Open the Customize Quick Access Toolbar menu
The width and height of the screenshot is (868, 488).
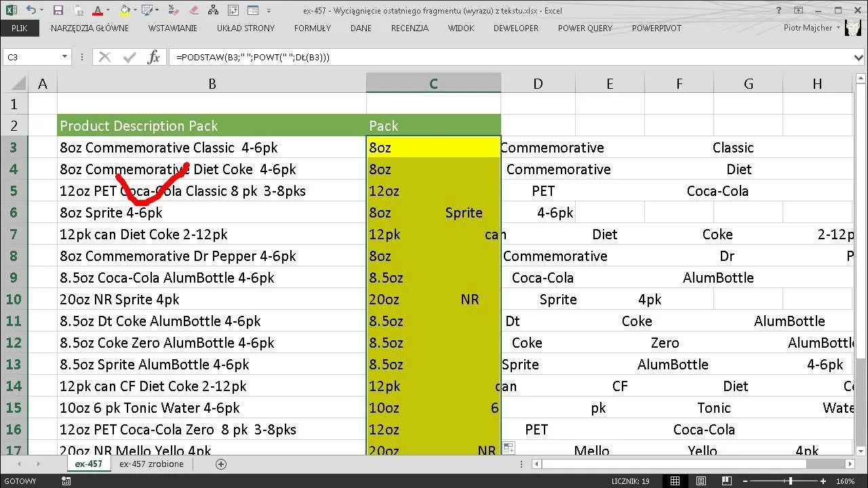tap(267, 9)
